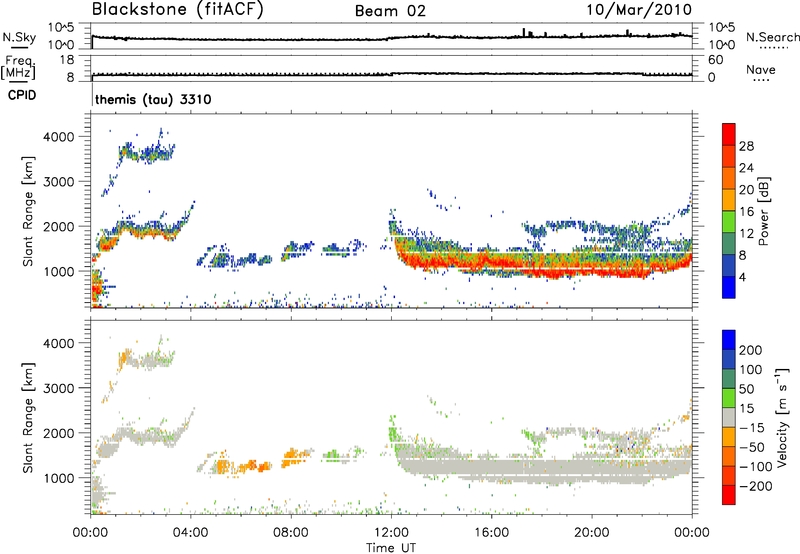Click the '1000' tick of the velocity panel
Viewport: 800px width, 554px height.
point(59,478)
